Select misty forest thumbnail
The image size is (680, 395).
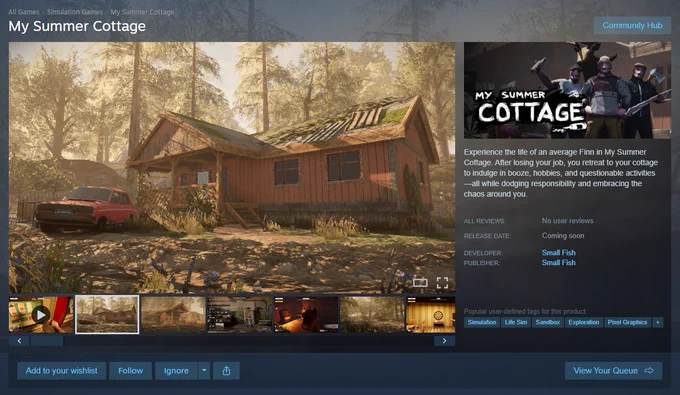tap(372, 315)
